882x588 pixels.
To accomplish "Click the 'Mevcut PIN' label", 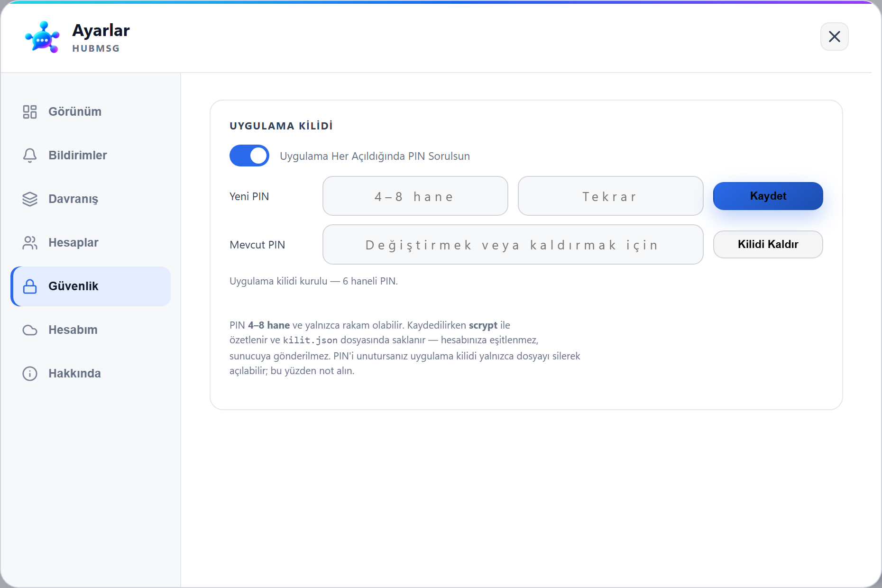I will (x=257, y=245).
